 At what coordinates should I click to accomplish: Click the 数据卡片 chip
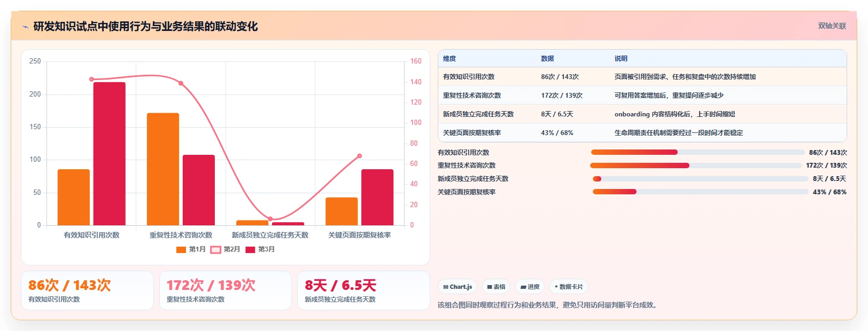(x=569, y=287)
